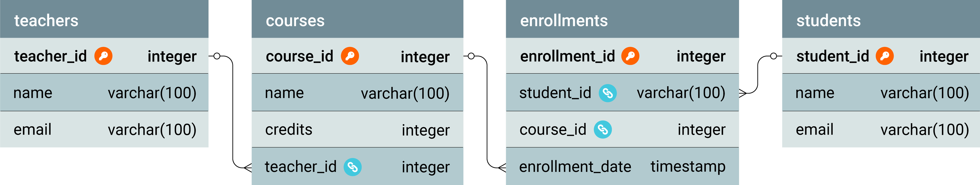Select the crow's foot connector at enrollment_date row
Viewport: 980px width, 185px height.
(x=502, y=167)
